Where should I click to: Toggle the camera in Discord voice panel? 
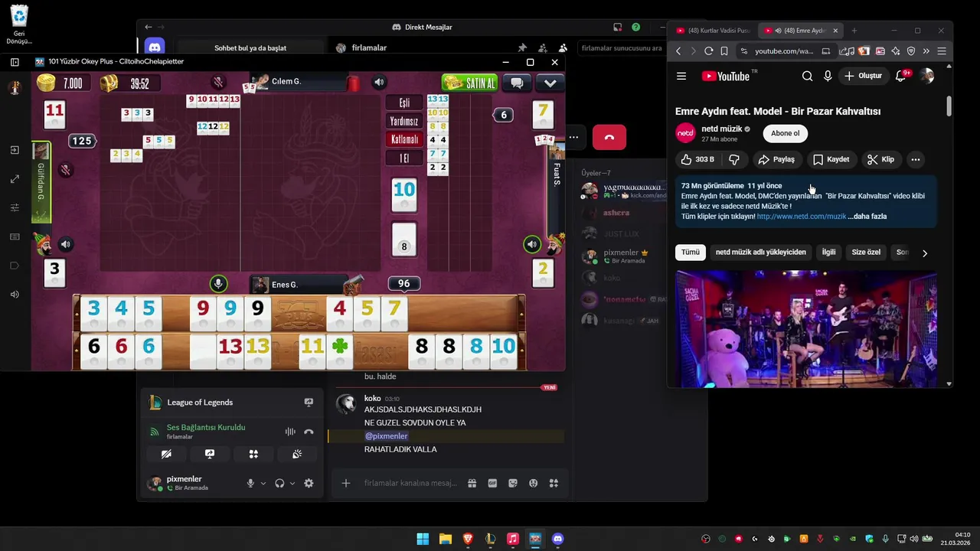pos(166,454)
